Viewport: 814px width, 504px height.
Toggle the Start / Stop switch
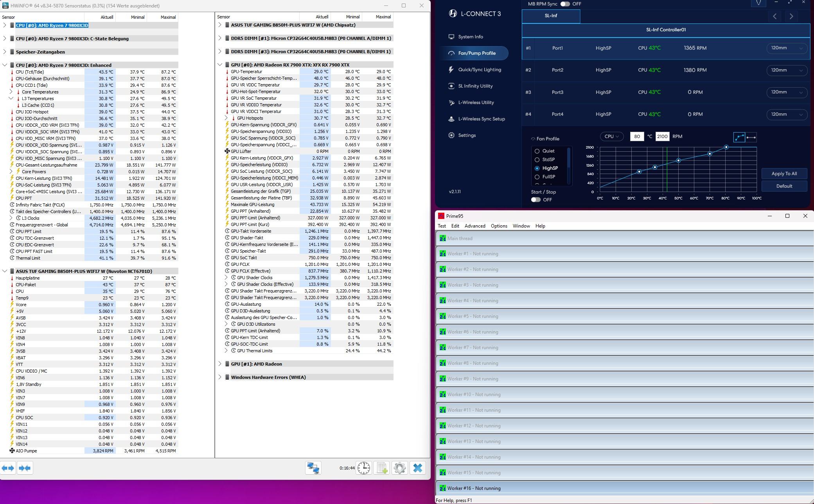[536, 200]
